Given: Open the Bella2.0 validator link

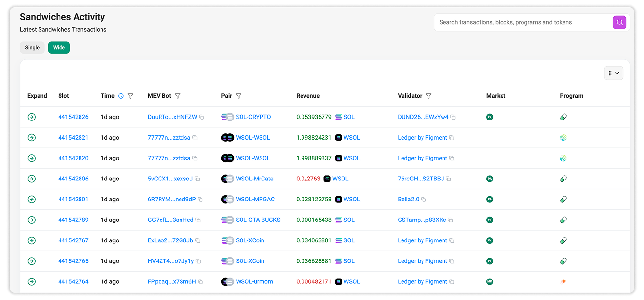Looking at the screenshot, I should [x=409, y=199].
